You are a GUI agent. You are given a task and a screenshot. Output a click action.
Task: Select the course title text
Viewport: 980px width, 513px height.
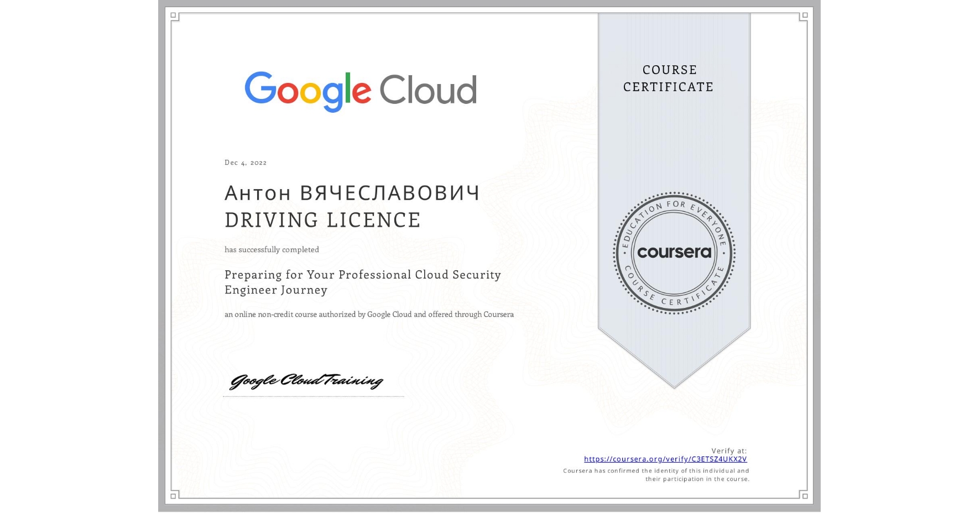click(x=362, y=282)
